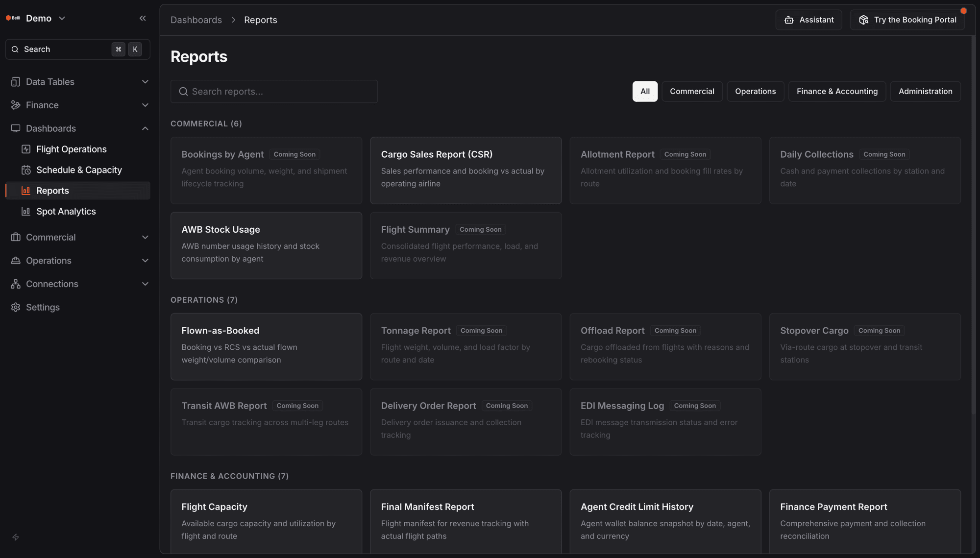Click the Operations sidebar icon
The image size is (980, 558).
16,261
